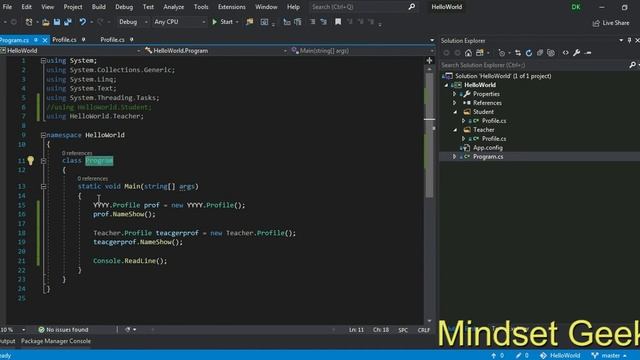Screen dimensions: 640x360
Task: Collapse the using directives outline box
Action: [x=43, y=60]
